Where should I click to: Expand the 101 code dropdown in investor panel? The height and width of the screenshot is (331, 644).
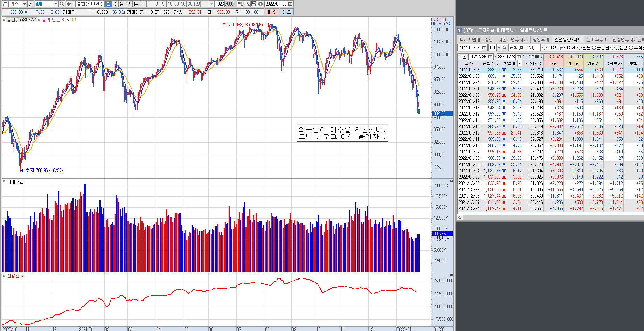[499, 48]
